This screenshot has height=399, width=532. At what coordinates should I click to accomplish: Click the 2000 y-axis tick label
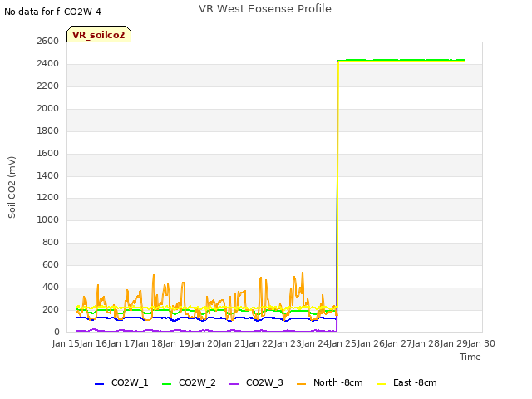click(x=48, y=108)
